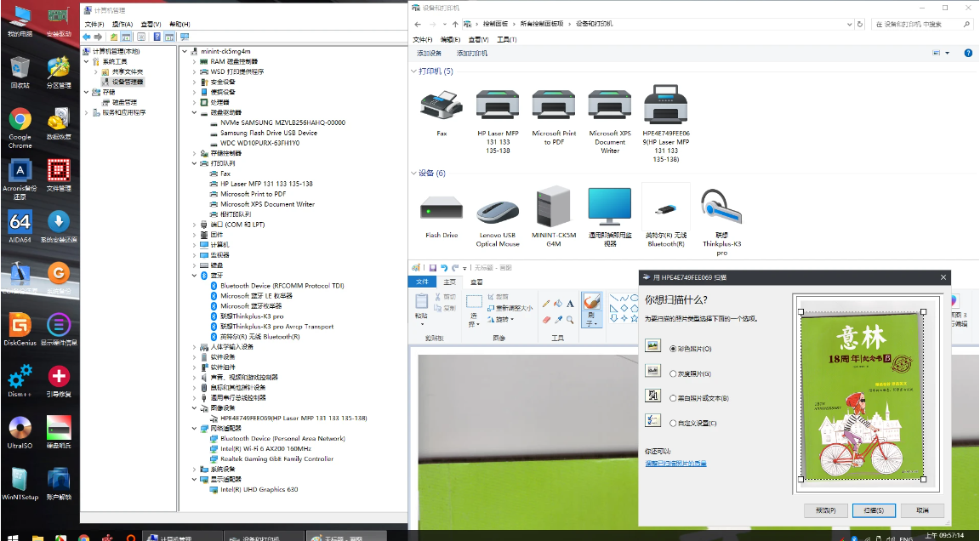The image size is (980, 541).
Task: Select the black-and-white or text (B) option
Action: (698, 398)
